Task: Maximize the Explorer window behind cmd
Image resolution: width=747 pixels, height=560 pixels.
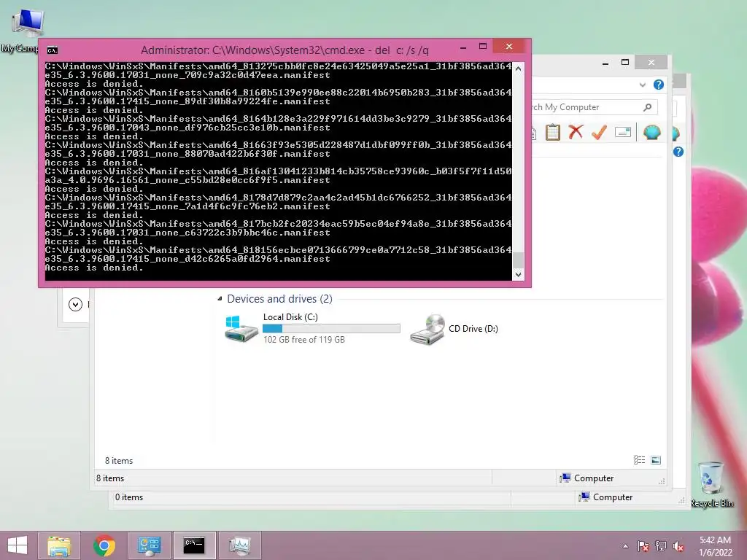Action: click(625, 63)
